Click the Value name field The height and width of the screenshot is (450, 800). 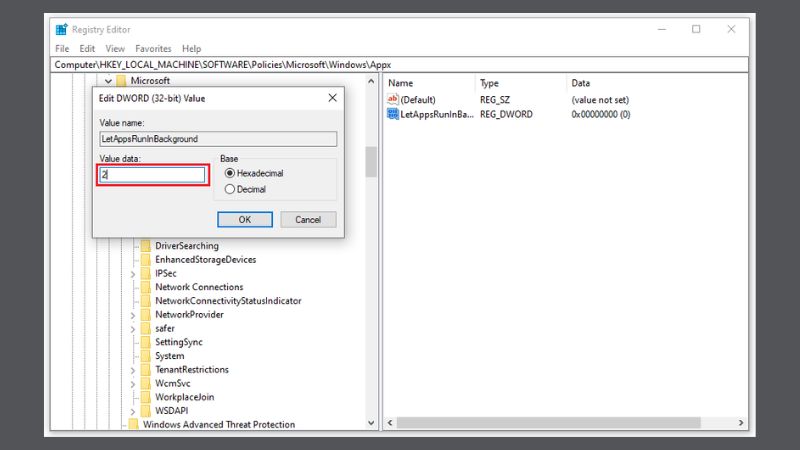(218, 139)
